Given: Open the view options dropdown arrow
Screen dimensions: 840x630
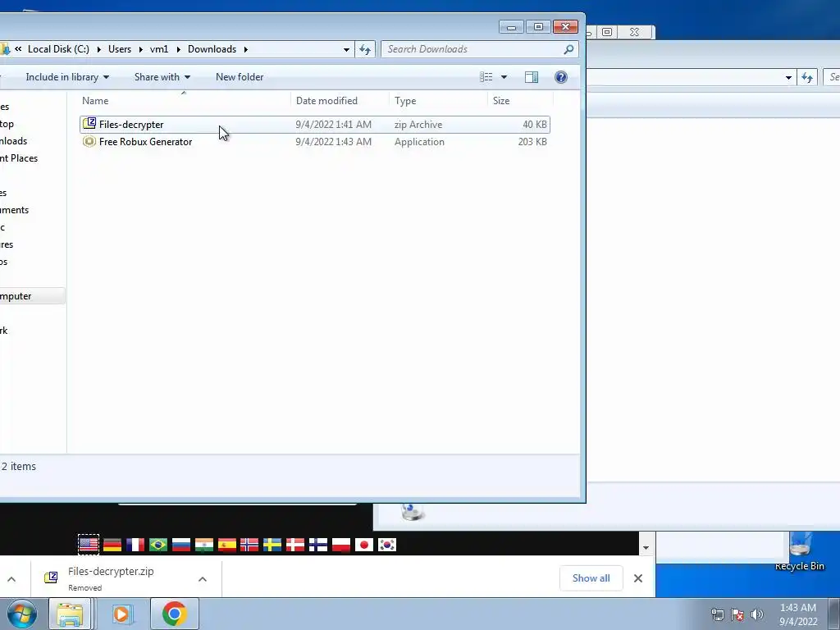Looking at the screenshot, I should pos(504,77).
